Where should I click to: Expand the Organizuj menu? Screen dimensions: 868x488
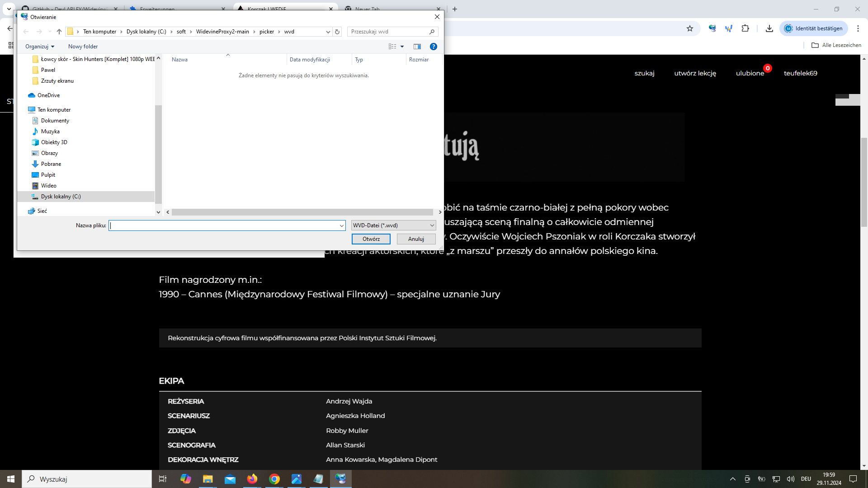[40, 47]
